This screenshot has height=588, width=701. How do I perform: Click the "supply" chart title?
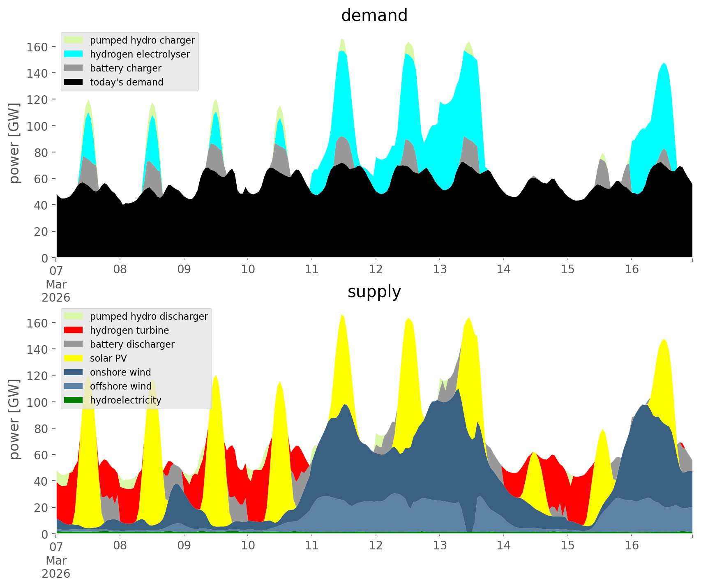click(x=374, y=292)
